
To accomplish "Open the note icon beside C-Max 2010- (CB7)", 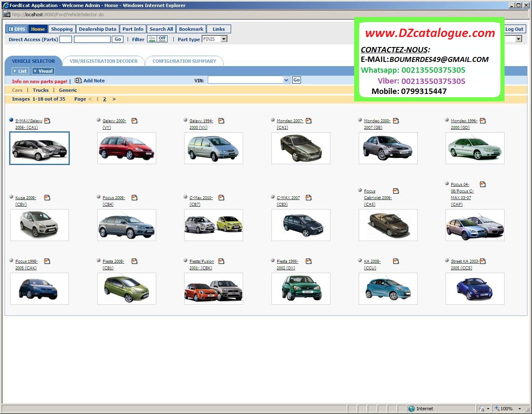I will (x=221, y=197).
